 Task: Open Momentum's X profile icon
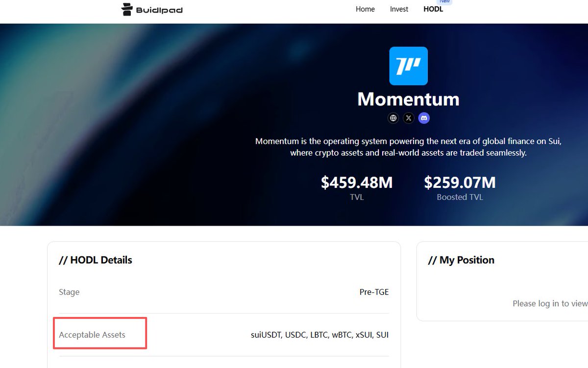[x=409, y=118]
